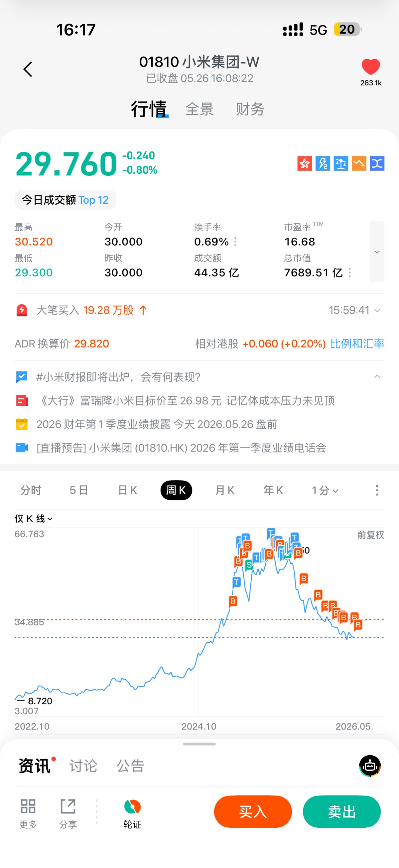The height and width of the screenshot is (868, 399).
Task: Tap the orange downtrend badge icon
Action: (x=359, y=164)
